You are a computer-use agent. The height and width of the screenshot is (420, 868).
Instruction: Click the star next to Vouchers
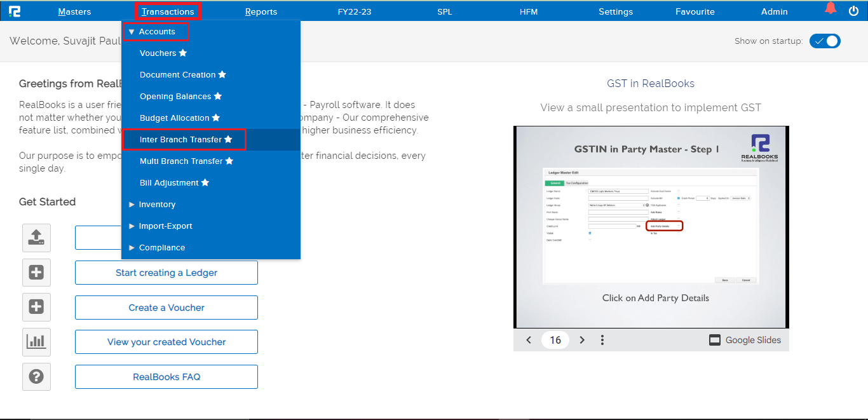coord(183,53)
